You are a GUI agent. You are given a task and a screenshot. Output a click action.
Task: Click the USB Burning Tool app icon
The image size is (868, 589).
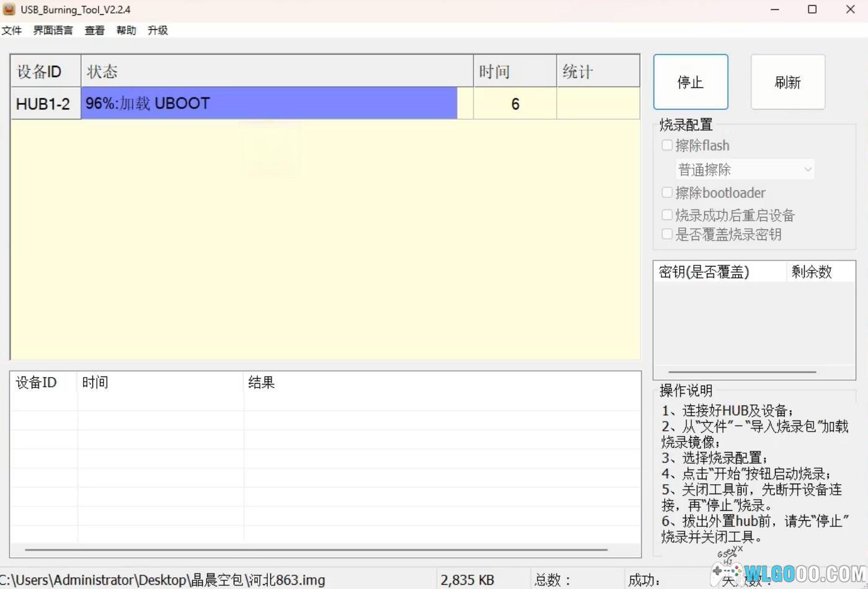coord(9,9)
